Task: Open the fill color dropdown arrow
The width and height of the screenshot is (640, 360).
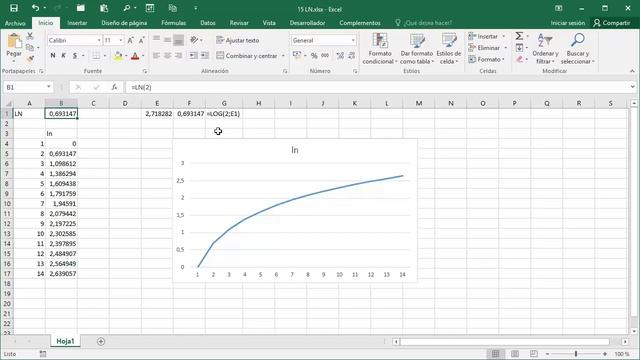Action: 126,56
